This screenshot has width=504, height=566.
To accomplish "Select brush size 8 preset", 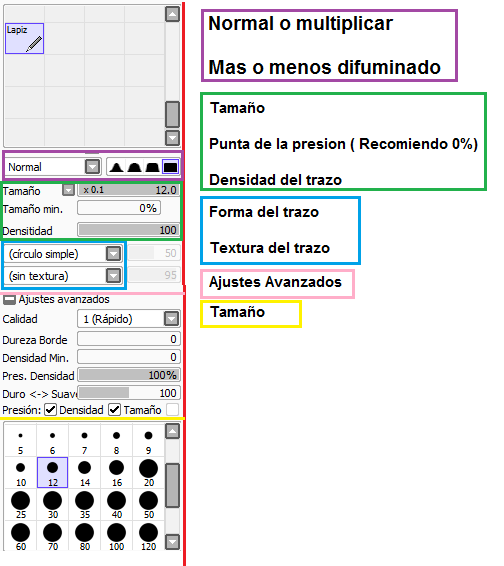I will tap(116, 441).
